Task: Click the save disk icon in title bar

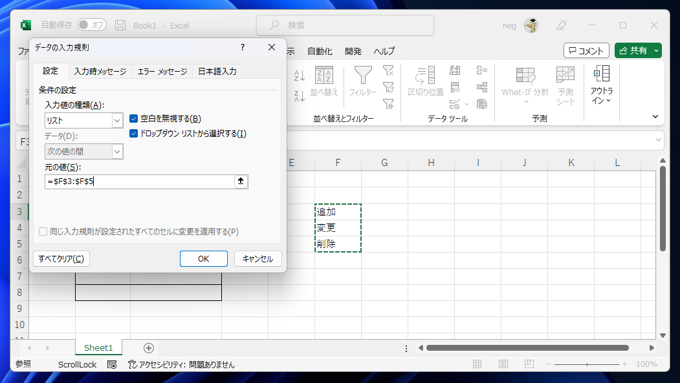Action: click(x=121, y=25)
